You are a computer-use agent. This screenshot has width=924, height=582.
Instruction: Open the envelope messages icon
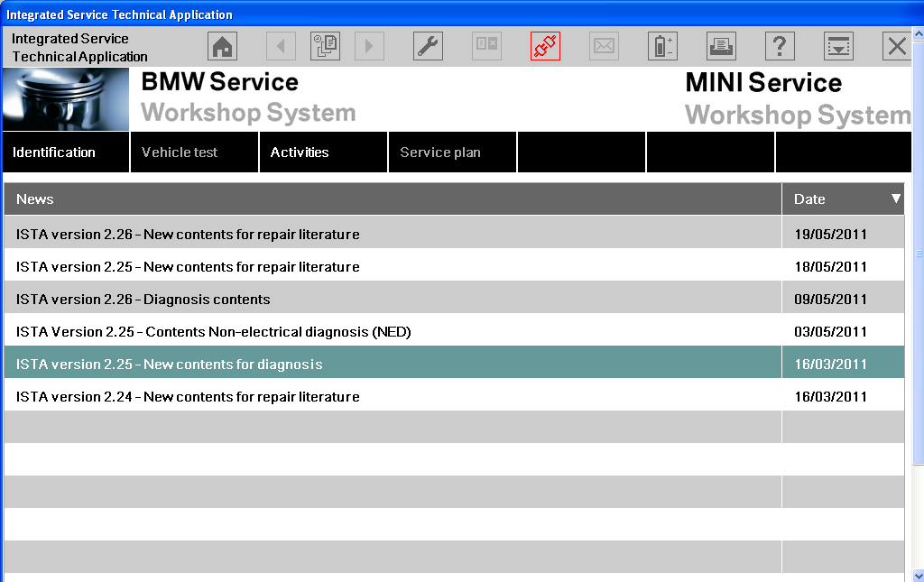pos(604,46)
